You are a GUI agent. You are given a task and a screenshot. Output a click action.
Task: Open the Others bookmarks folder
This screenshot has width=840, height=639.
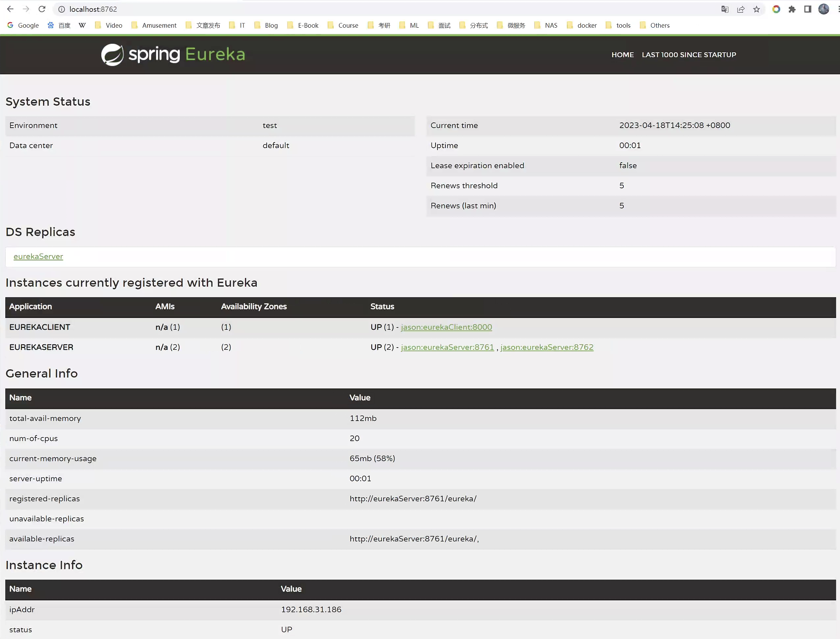pos(654,25)
